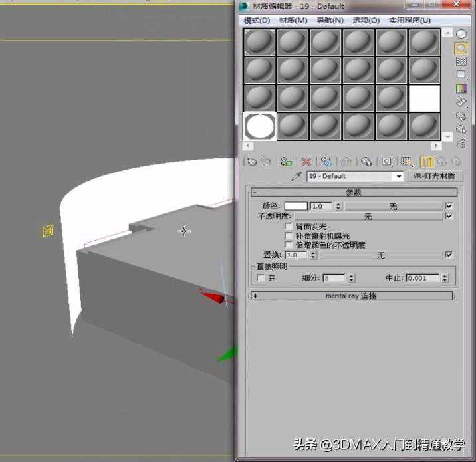The height and width of the screenshot is (462, 476).
Task: Click the white 颜色 color swatch
Action: point(296,207)
